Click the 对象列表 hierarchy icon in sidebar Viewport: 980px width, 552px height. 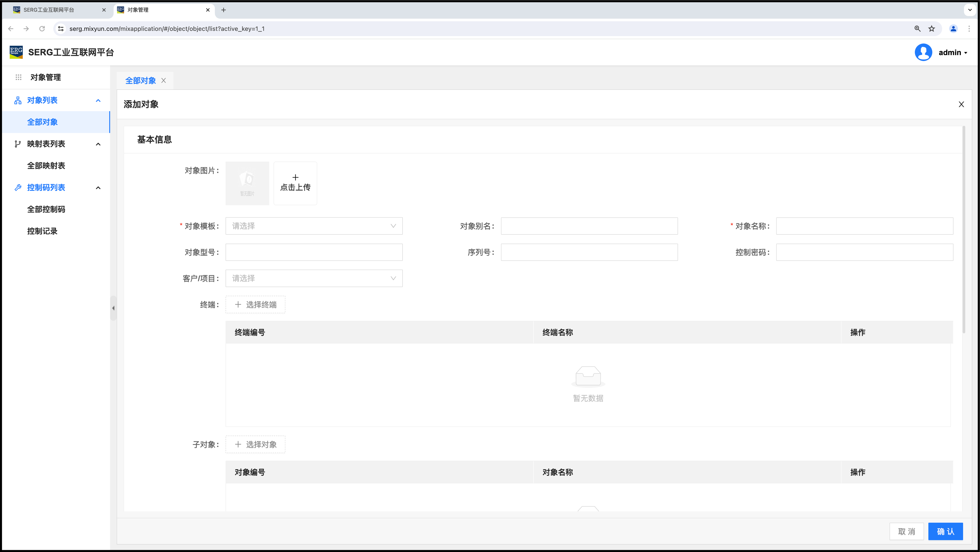17,100
